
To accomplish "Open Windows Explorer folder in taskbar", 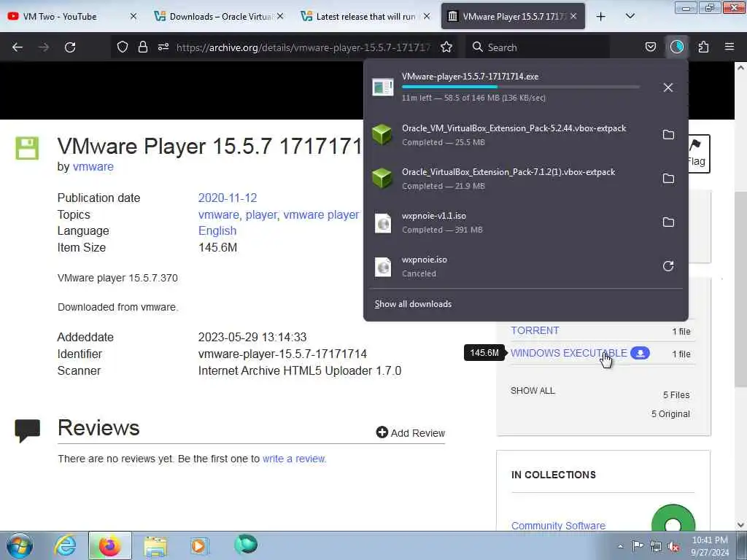I will [x=155, y=545].
